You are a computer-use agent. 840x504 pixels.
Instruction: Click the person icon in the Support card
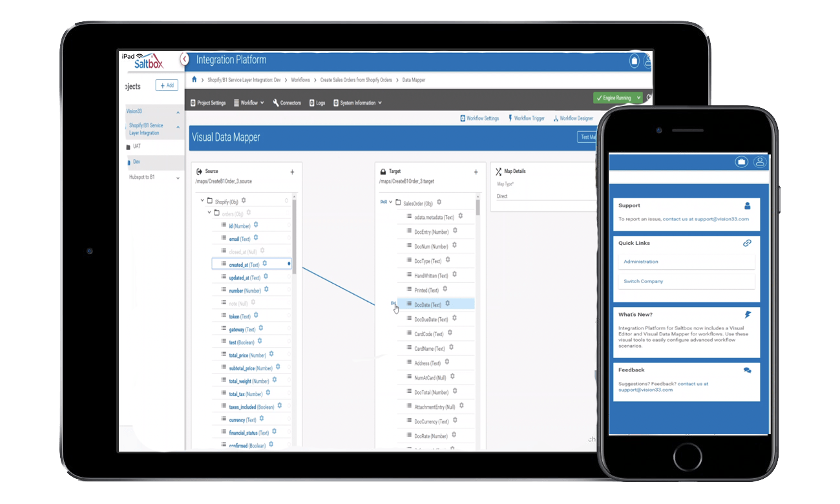(748, 206)
